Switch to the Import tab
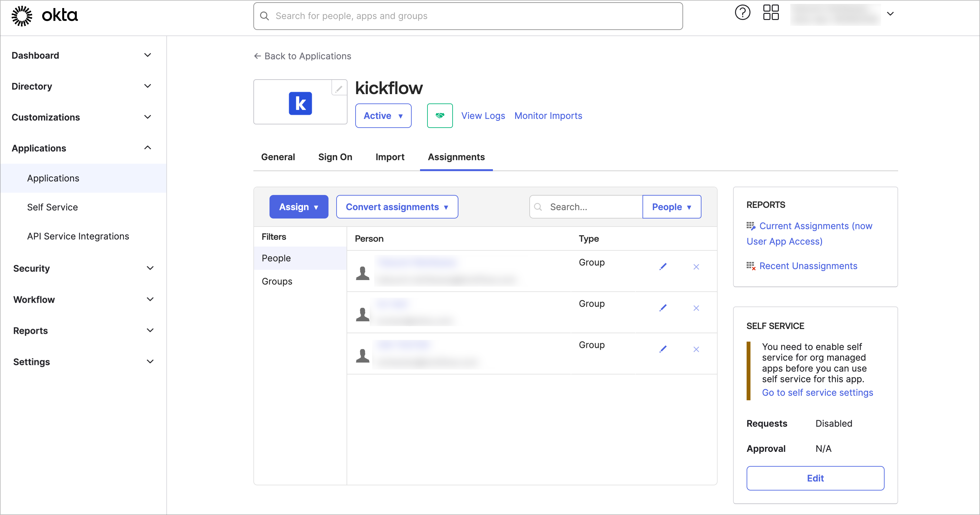 click(x=389, y=157)
